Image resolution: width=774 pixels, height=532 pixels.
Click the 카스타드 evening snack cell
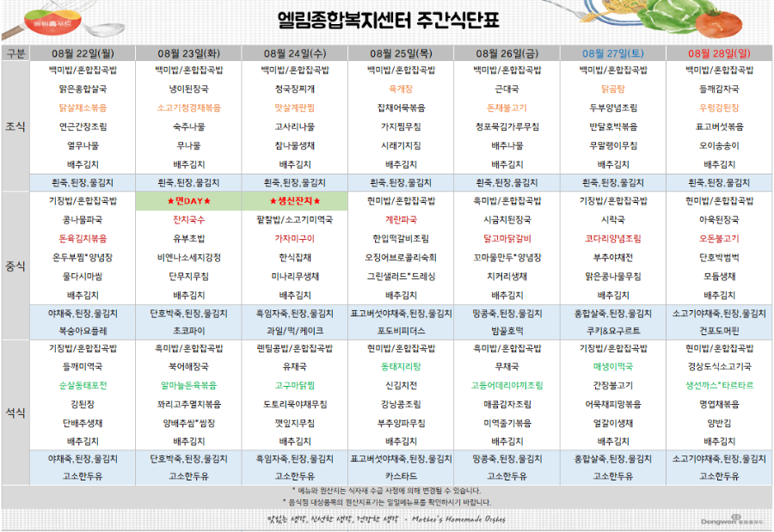tap(401, 476)
